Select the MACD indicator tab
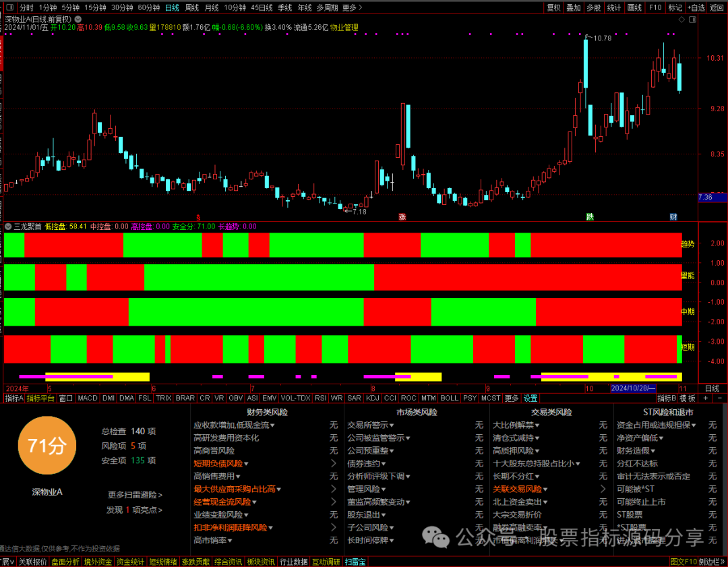Image resolution: width=728 pixels, height=567 pixels. [x=87, y=398]
